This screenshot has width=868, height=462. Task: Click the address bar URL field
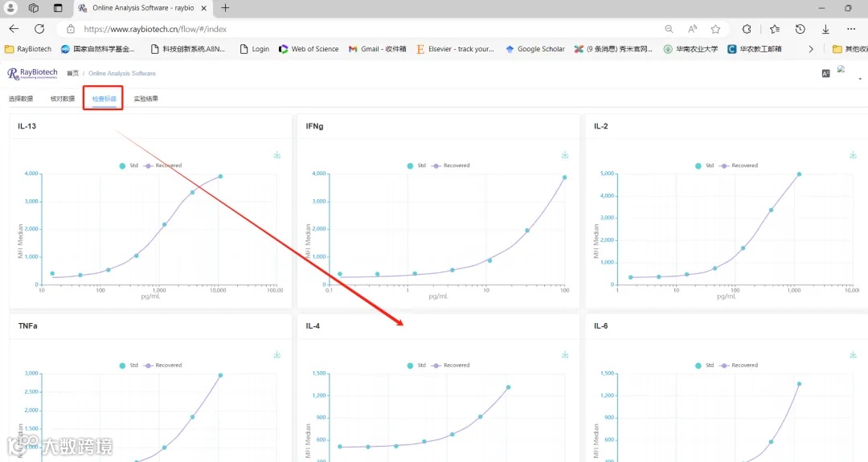point(366,29)
